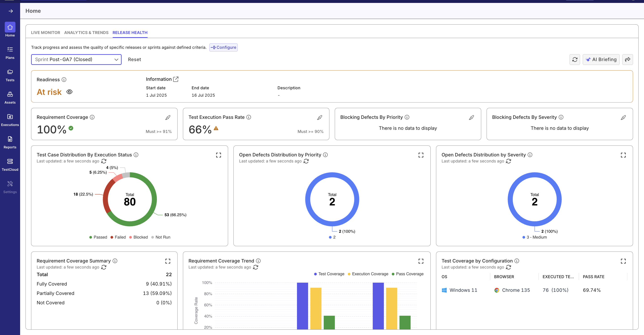
Task: Open TestCloud from the sidebar
Action: point(10,164)
